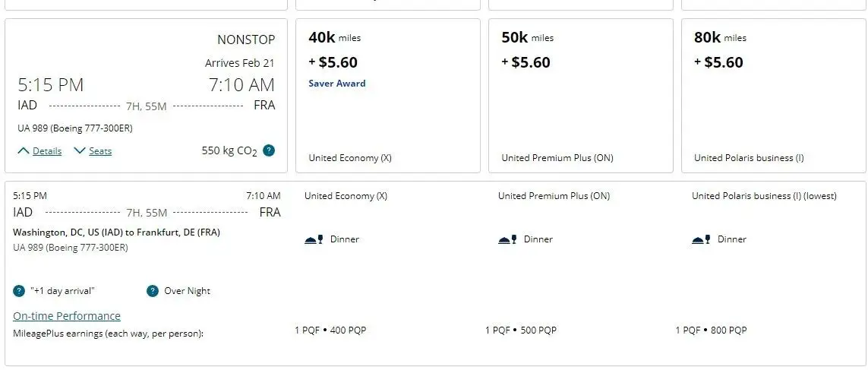Screen dimensions: 868x370
Task: Click help icon beside +1 day arrival
Action: (19, 291)
